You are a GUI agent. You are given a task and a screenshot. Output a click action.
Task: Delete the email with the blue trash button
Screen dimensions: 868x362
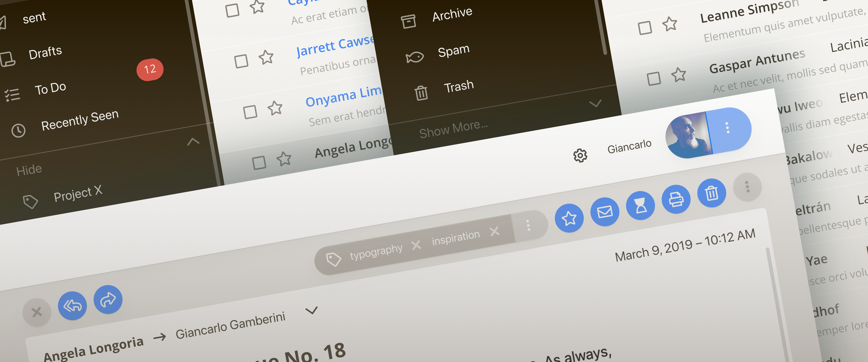pyautogui.click(x=711, y=193)
